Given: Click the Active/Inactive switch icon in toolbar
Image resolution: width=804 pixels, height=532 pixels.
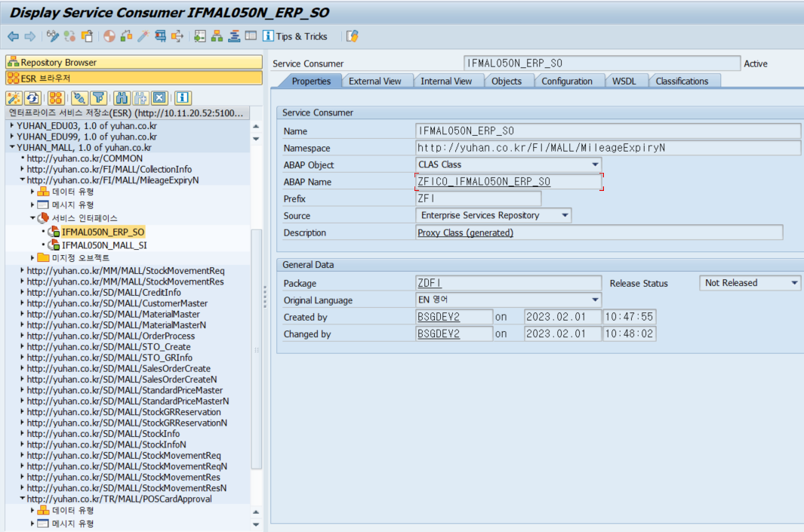Looking at the screenshot, I should coord(69,36).
